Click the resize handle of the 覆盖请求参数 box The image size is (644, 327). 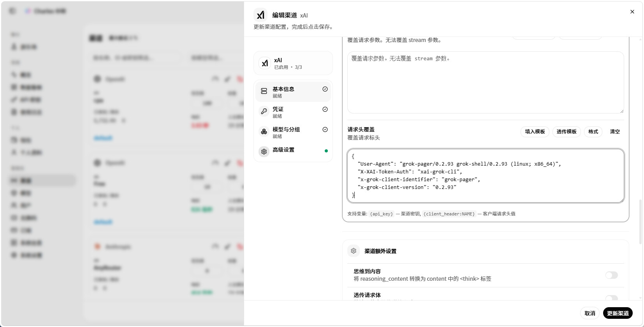click(622, 111)
